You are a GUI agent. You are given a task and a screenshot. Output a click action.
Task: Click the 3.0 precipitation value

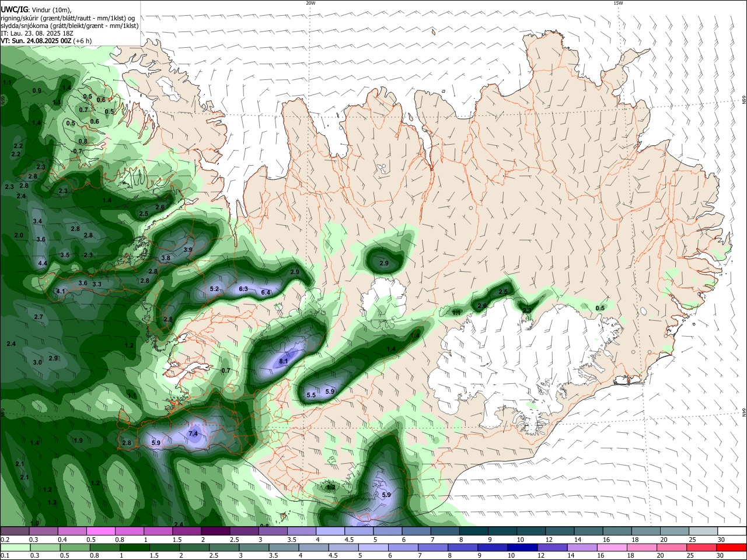(37, 362)
